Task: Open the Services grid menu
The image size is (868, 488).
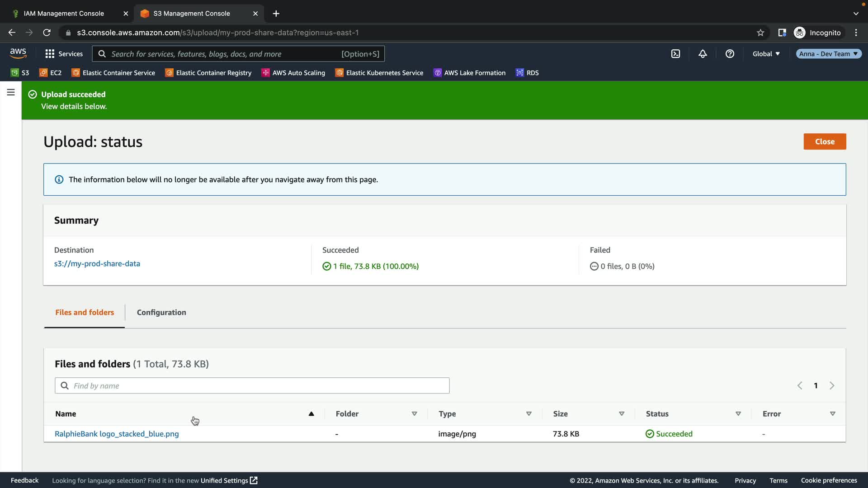Action: pos(64,54)
